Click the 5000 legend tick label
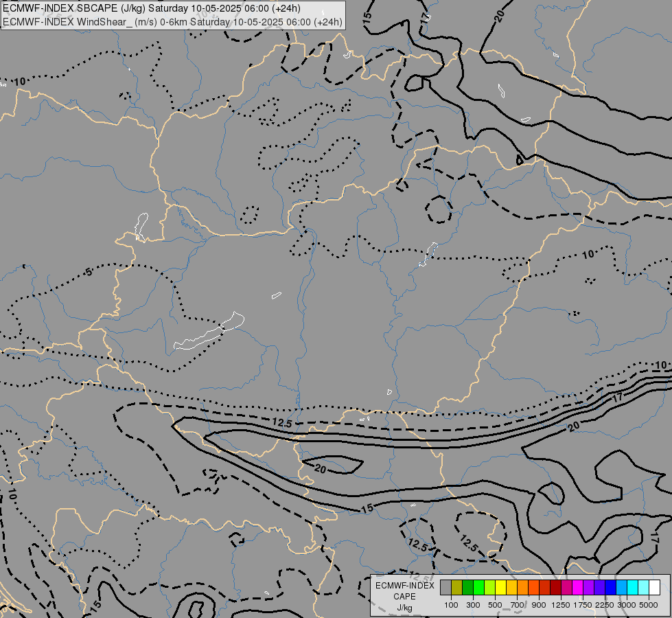Image resolution: width=672 pixels, height=618 pixels. [649, 605]
